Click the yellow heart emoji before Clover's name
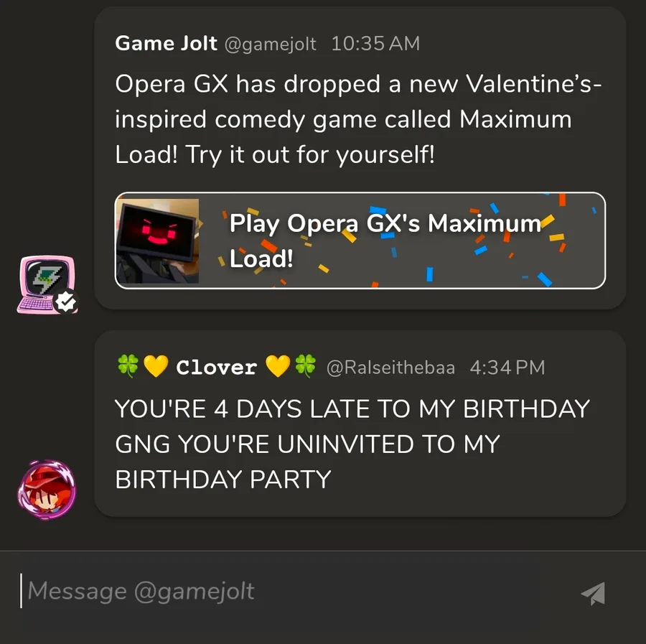The height and width of the screenshot is (644, 646). coord(155,367)
